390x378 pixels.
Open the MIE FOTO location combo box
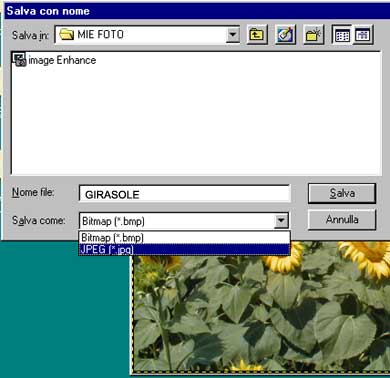[147, 35]
